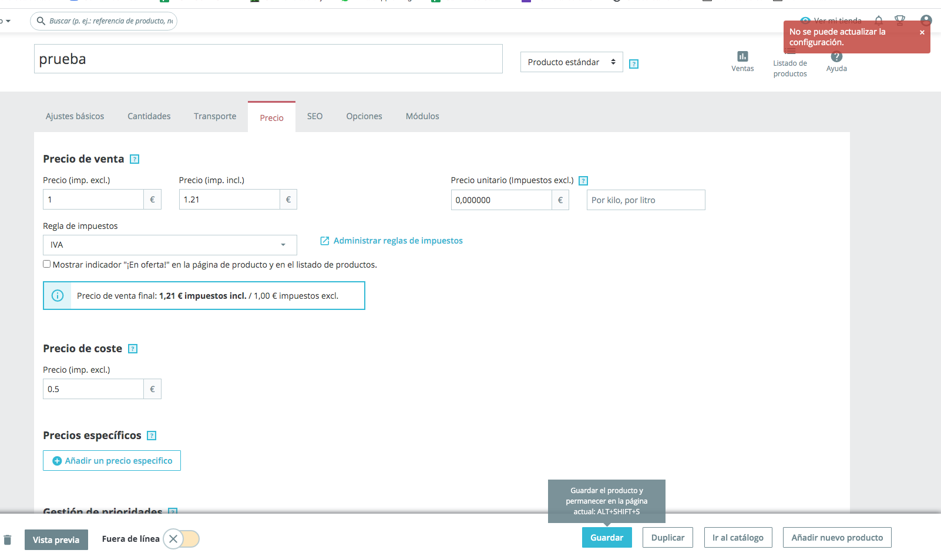
Task: Open help icon next to Precio de venta
Action: pyautogui.click(x=135, y=159)
